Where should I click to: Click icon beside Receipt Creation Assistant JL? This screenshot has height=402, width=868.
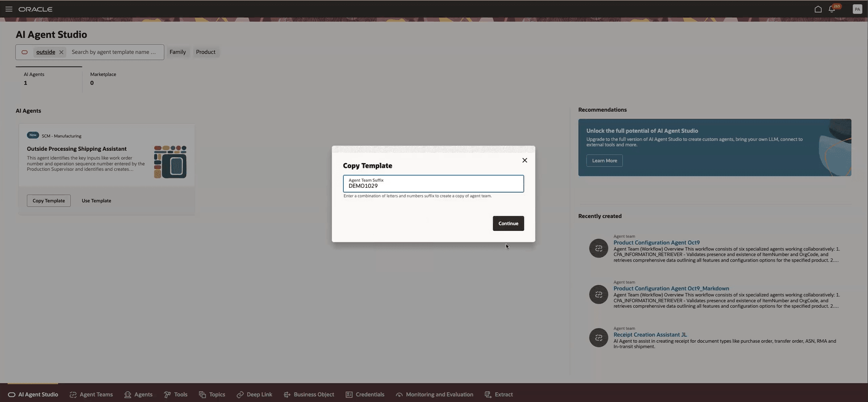(599, 338)
